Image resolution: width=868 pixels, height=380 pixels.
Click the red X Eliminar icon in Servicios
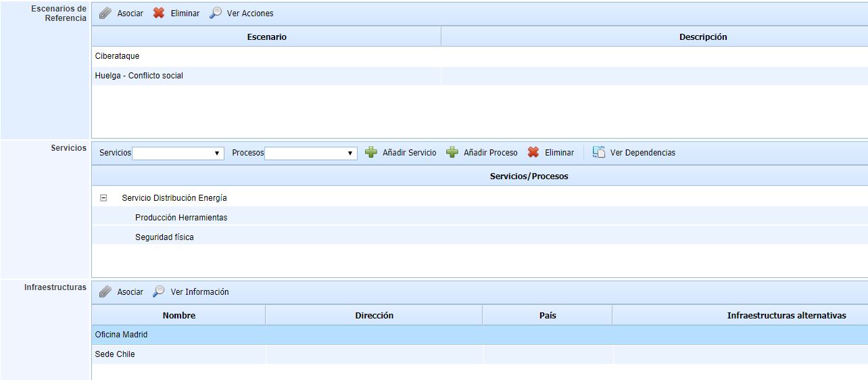pos(533,153)
